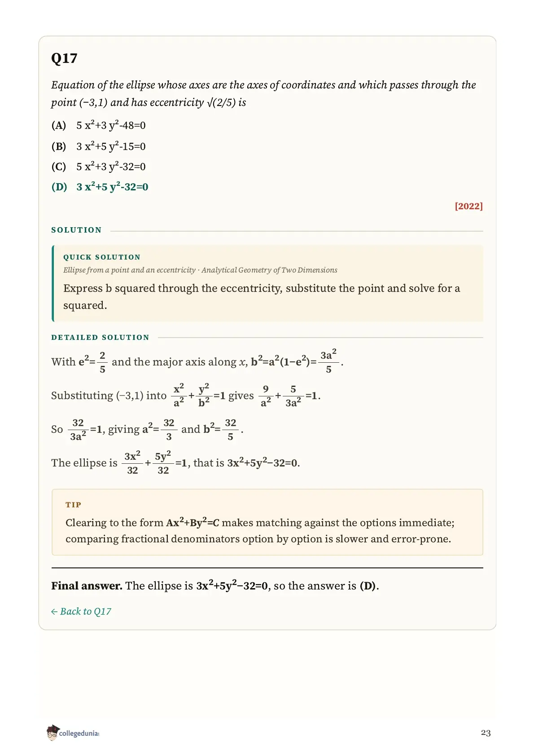
Task: Click the TIP box heading
Action: [74, 505]
